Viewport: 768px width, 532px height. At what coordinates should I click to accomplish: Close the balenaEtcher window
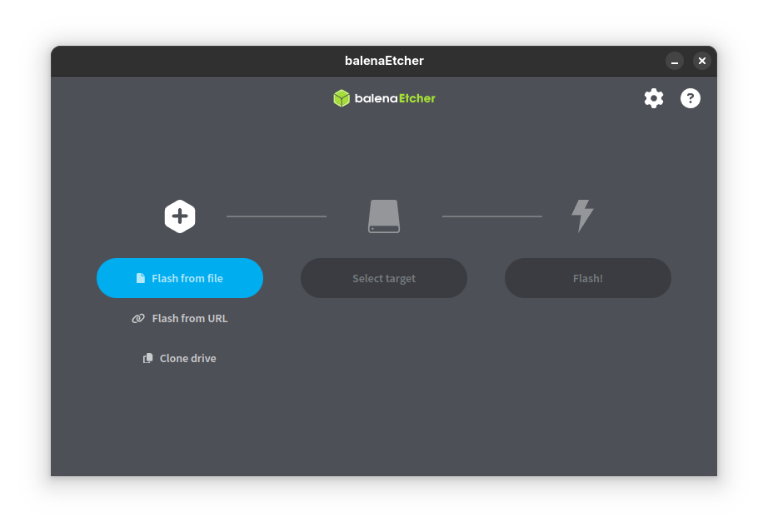(702, 61)
